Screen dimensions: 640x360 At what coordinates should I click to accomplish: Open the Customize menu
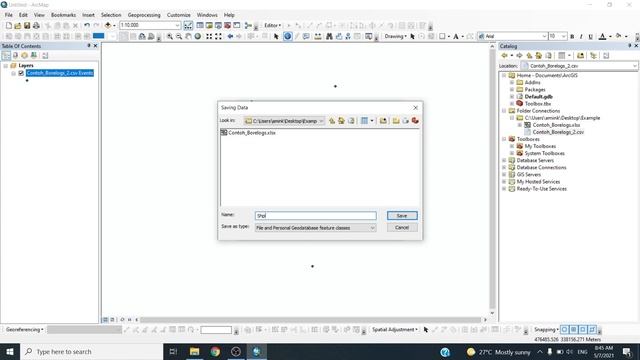click(x=179, y=15)
